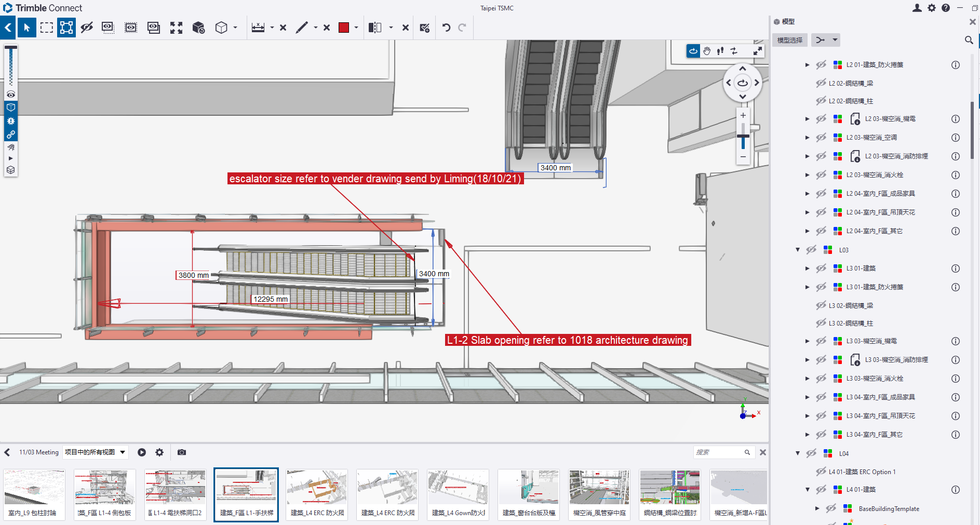Viewport: 980px width, 525px height.
Task: Collapse the L03 folder in model tree
Action: [798, 250]
